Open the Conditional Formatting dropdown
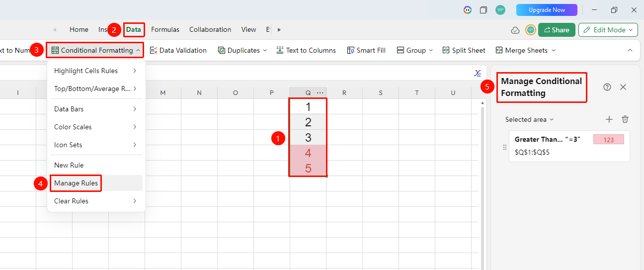 95,50
